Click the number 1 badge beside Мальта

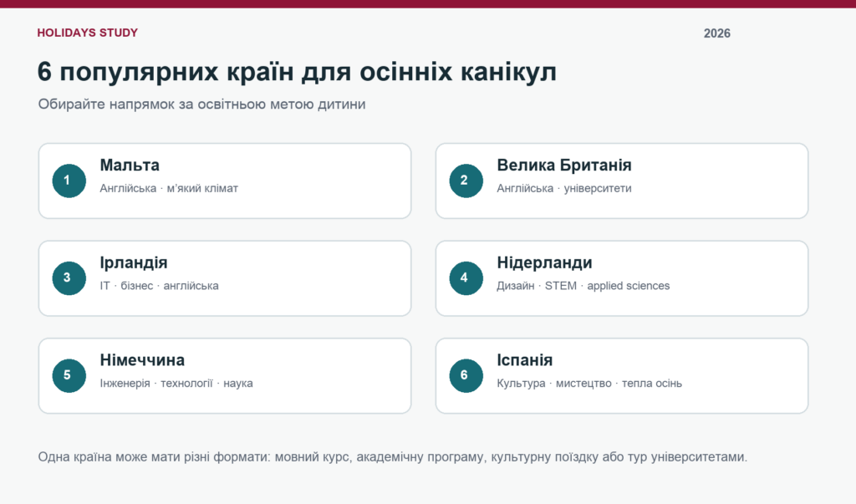(x=69, y=181)
